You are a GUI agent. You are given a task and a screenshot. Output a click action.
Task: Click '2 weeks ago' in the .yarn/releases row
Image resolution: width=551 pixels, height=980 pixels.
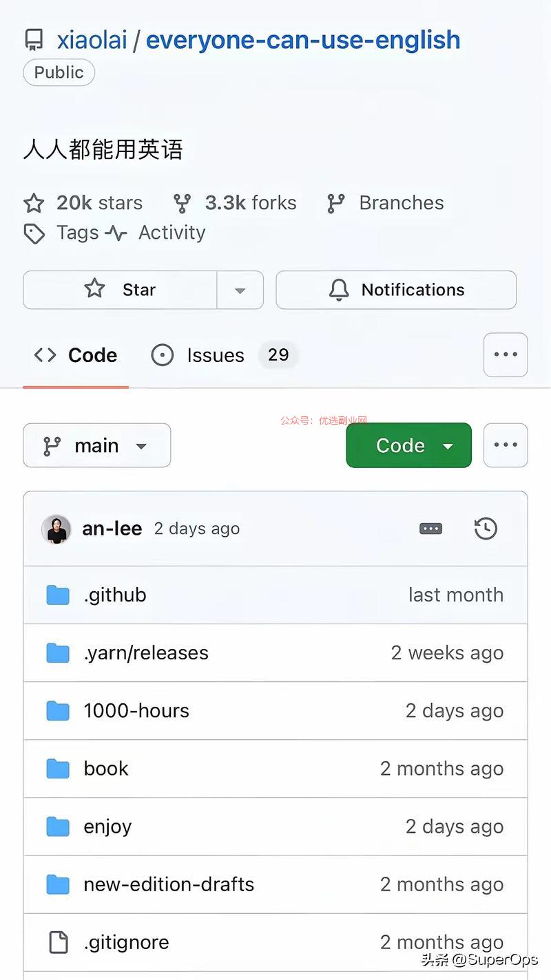tap(447, 652)
